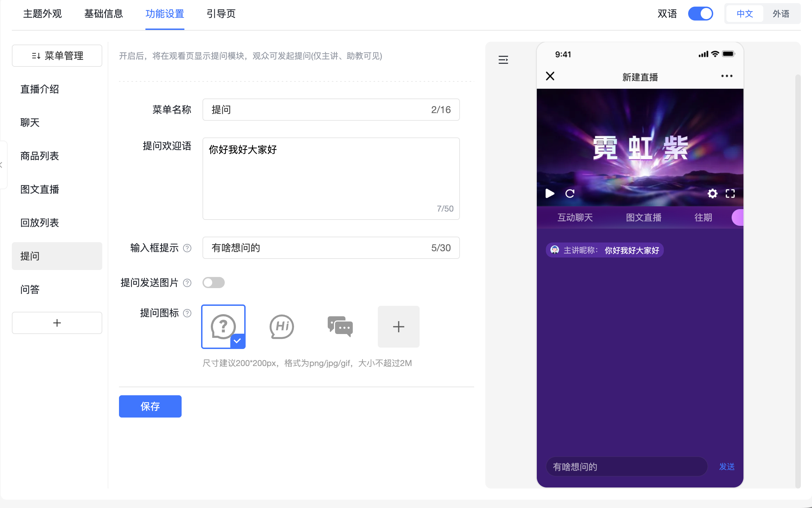Image resolution: width=812 pixels, height=508 pixels.
Task: Open 互动聊天 tab in phone preview
Action: 575,217
